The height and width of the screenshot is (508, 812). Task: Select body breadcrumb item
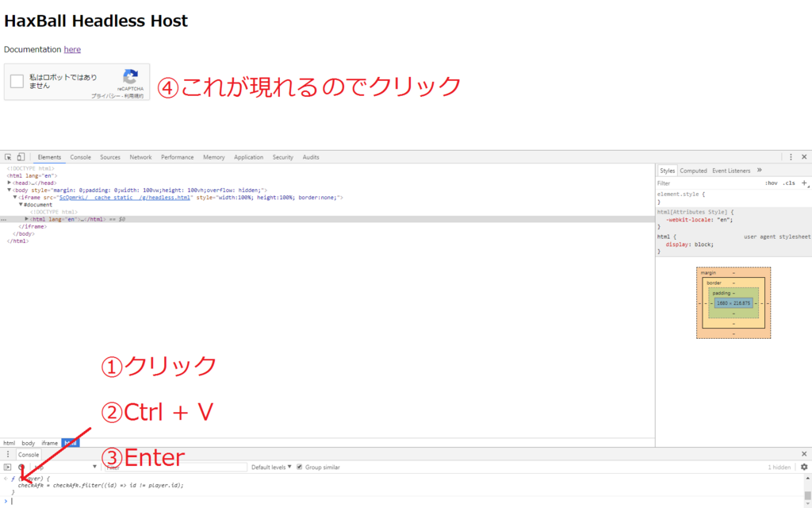(28, 443)
